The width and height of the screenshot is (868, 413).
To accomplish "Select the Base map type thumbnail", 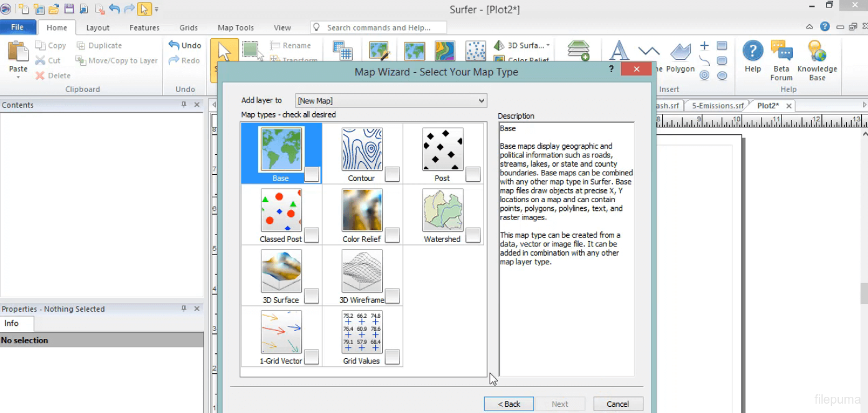I will 281,149.
